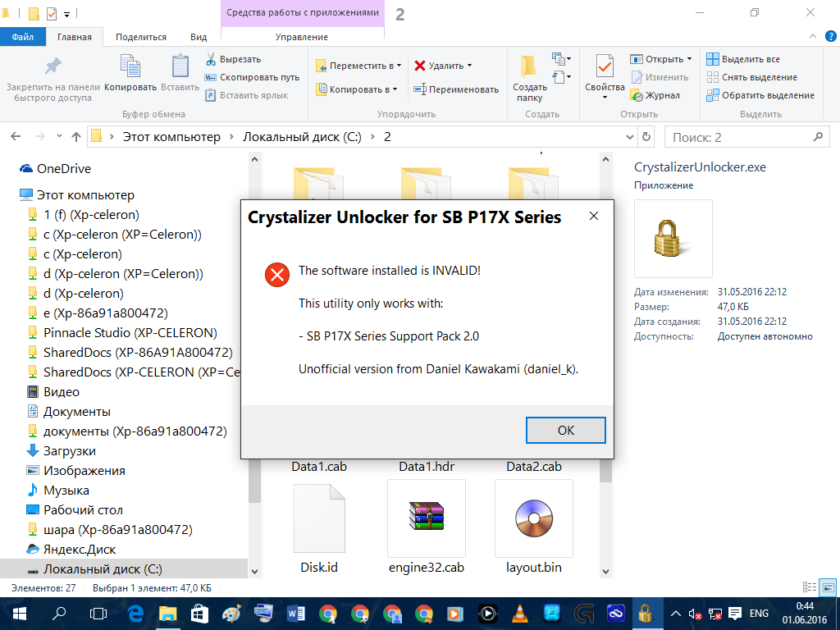
Task: Select the engine32.cab archive file
Action: [x=427, y=527]
